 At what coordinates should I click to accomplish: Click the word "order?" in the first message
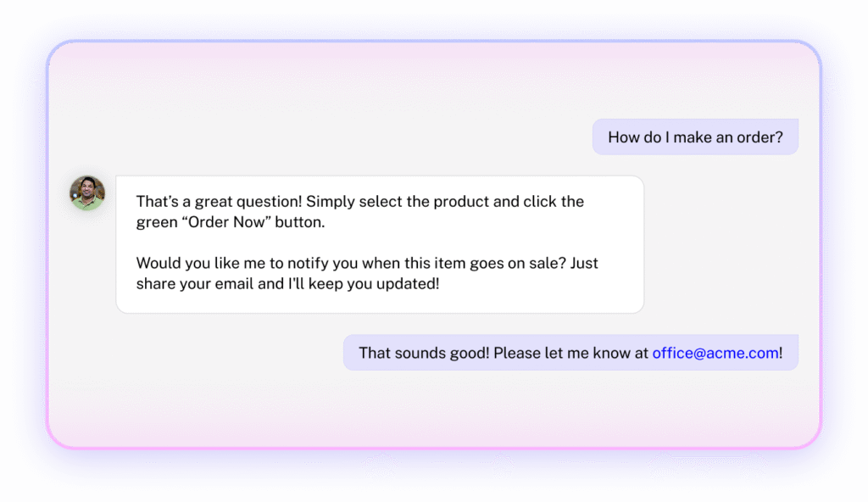click(x=759, y=137)
